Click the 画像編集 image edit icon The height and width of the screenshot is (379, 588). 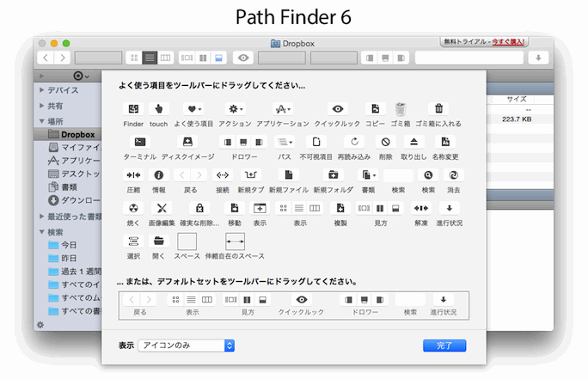point(162,208)
